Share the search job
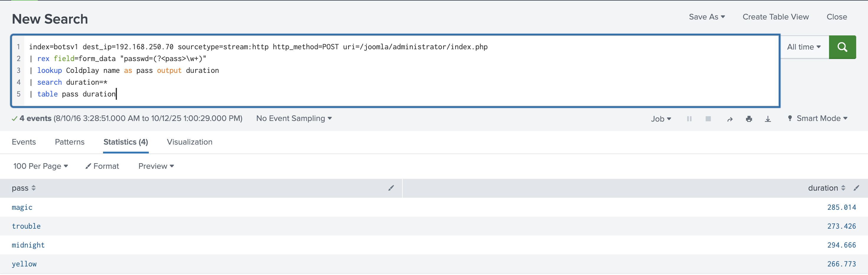The width and height of the screenshot is (868, 275). point(730,119)
